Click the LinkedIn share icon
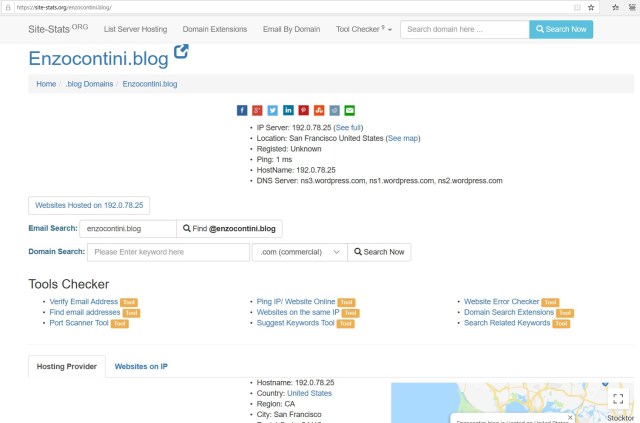 [288, 110]
